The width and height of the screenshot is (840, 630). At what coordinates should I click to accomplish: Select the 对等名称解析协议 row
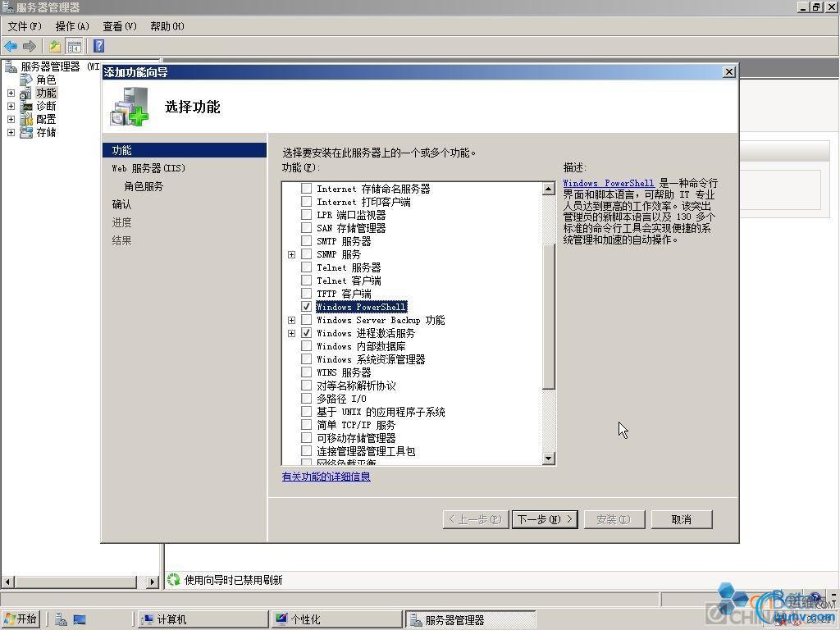(356, 386)
